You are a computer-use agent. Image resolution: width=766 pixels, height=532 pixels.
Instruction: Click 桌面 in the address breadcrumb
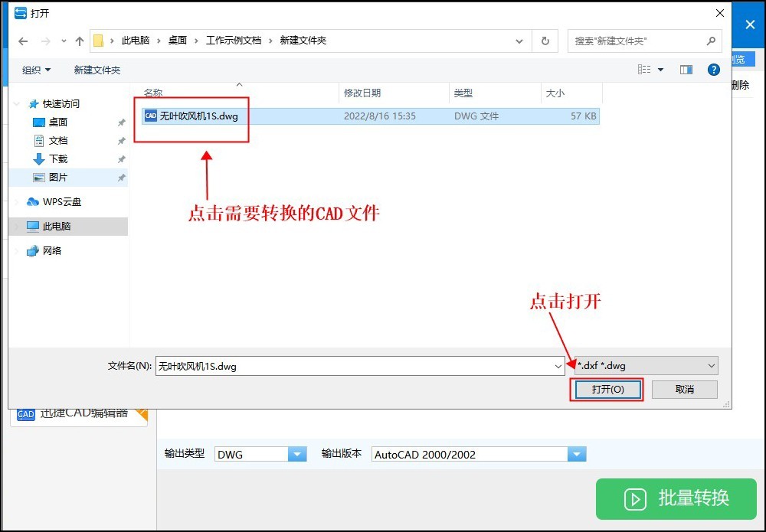[x=177, y=41]
